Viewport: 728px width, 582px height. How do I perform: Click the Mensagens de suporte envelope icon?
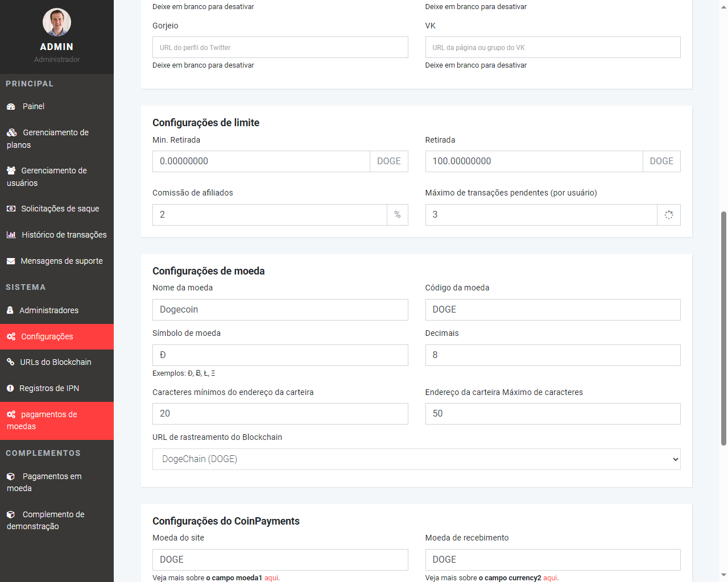11,261
